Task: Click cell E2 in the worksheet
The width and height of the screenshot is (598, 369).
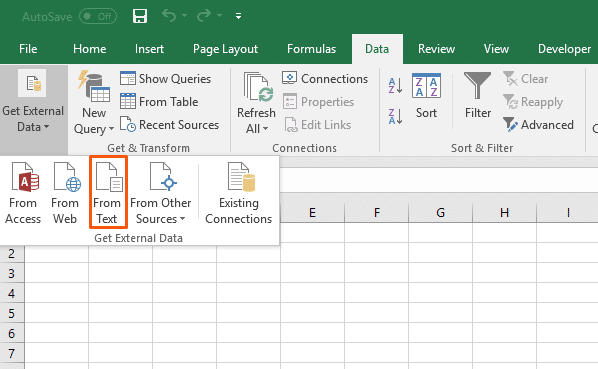Action: (x=312, y=252)
